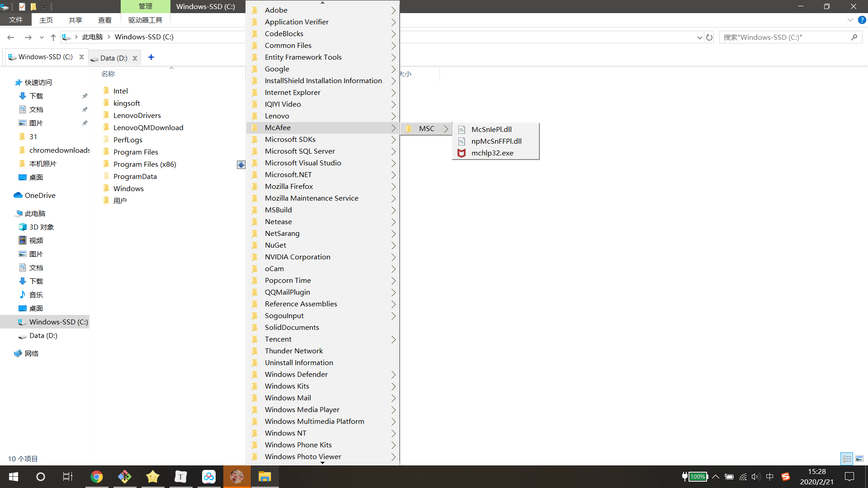The width and height of the screenshot is (868, 488).
Task: Open mchlp32.exe McAfee file
Action: [x=492, y=153]
